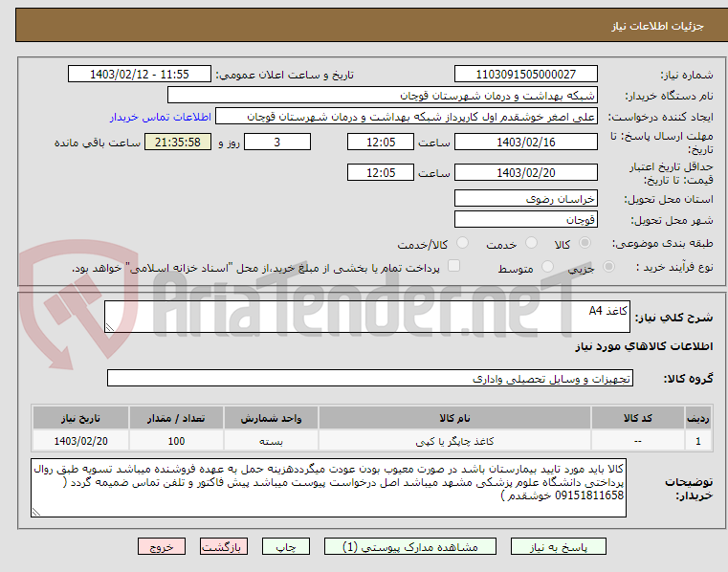Click the remaining time field 21:35:58
This screenshot has width=728, height=572.
click(178, 143)
